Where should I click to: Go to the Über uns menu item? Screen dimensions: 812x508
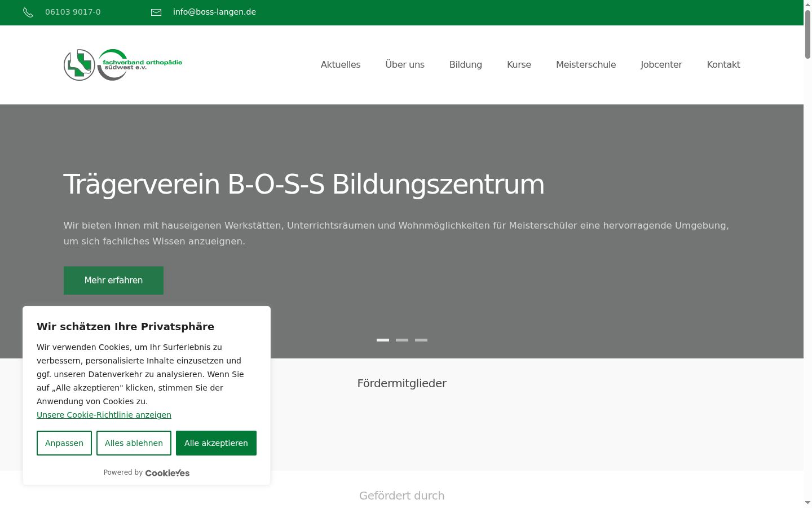pyautogui.click(x=405, y=64)
